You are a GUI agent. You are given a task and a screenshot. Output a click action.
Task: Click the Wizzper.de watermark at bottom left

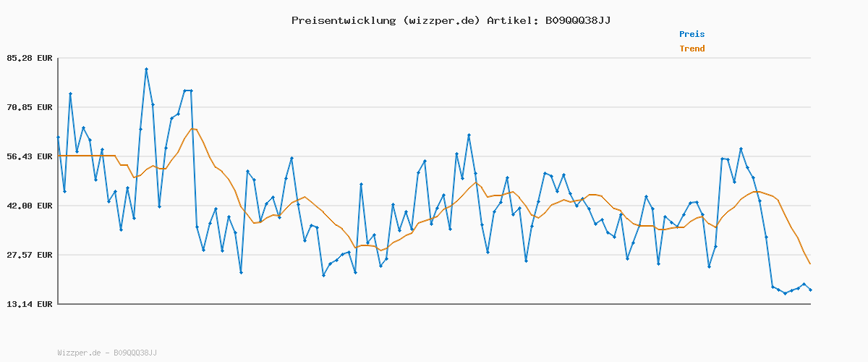click(x=107, y=353)
